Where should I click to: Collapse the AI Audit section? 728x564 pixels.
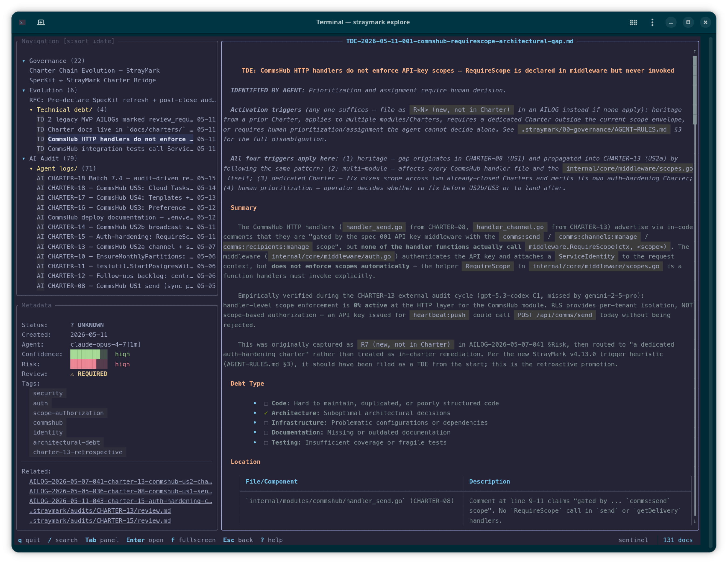(x=24, y=159)
